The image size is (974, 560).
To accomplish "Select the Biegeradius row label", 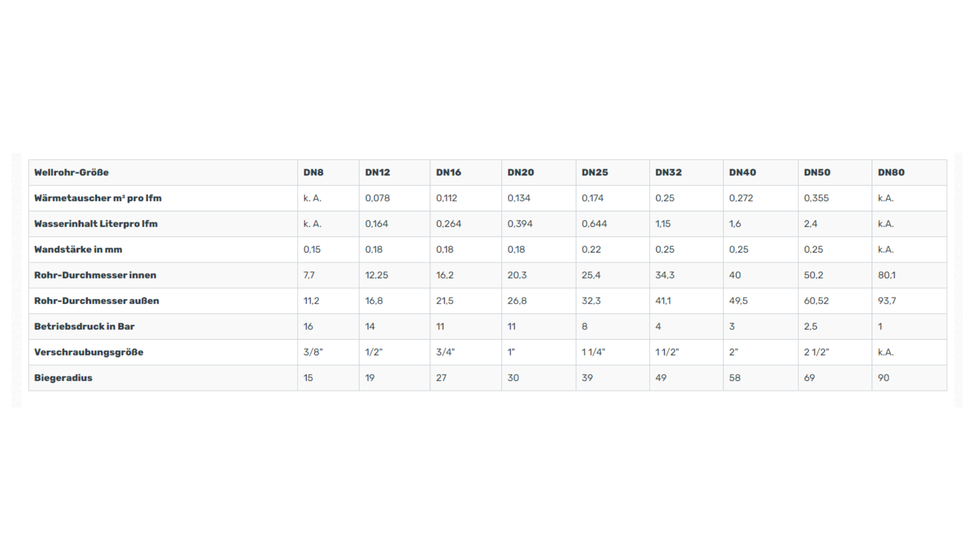I will pyautogui.click(x=63, y=378).
